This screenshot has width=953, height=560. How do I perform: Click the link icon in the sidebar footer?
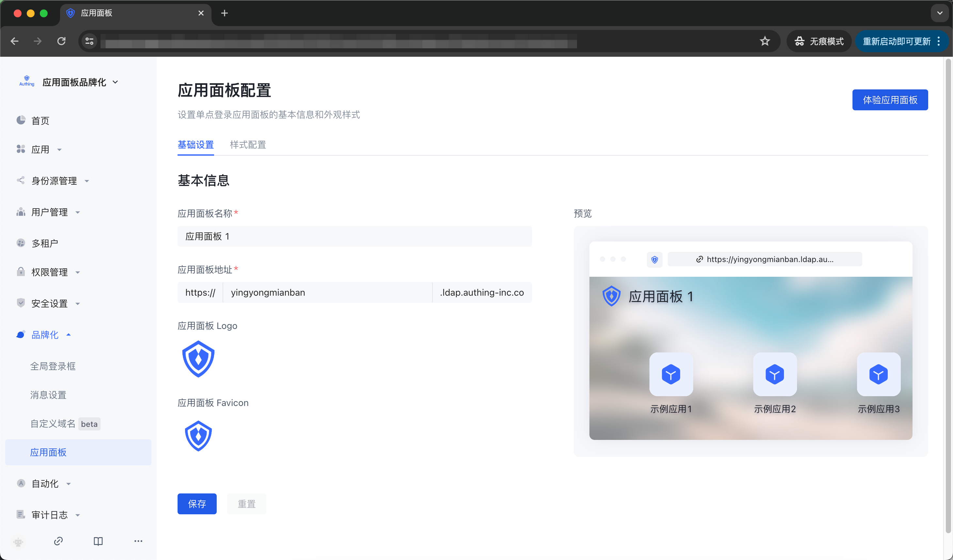[58, 541]
